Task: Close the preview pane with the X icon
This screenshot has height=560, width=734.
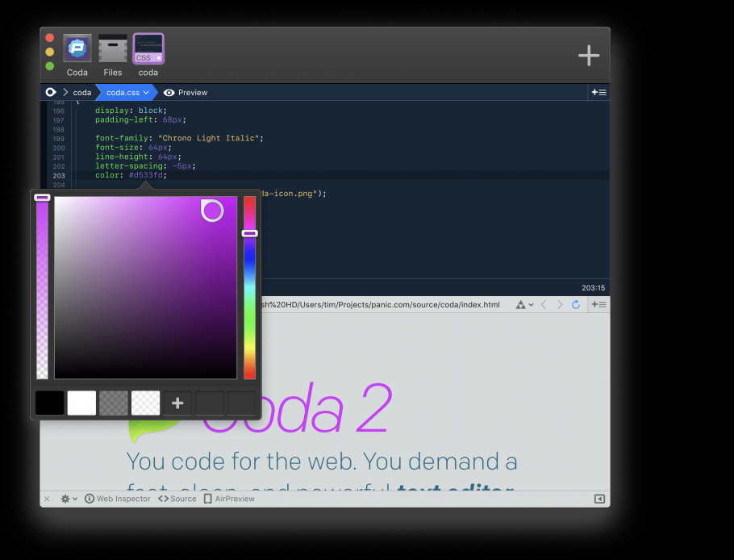Action: coord(47,499)
